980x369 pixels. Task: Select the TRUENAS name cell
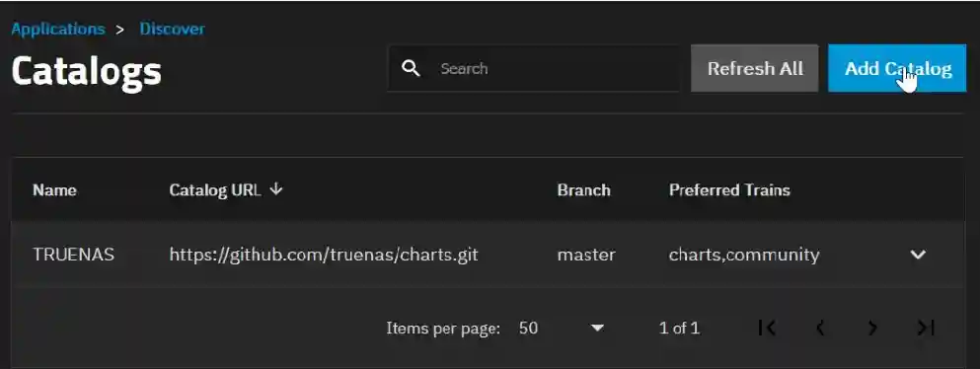(74, 255)
